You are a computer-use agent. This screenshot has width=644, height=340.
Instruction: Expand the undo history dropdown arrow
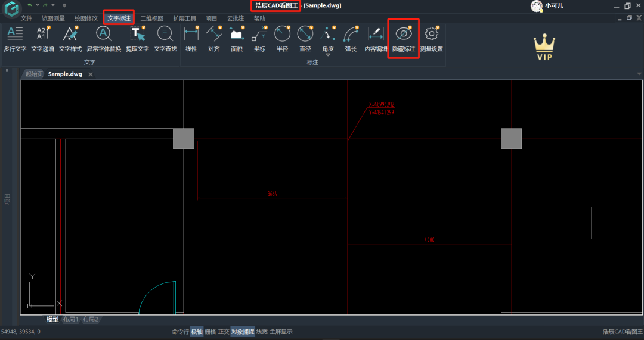click(x=38, y=5)
